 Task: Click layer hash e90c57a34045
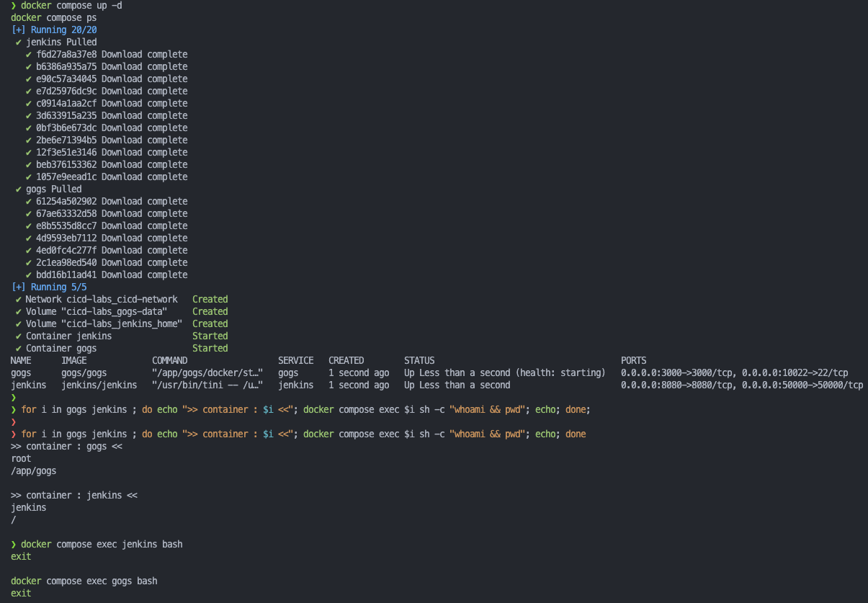pyautogui.click(x=66, y=79)
